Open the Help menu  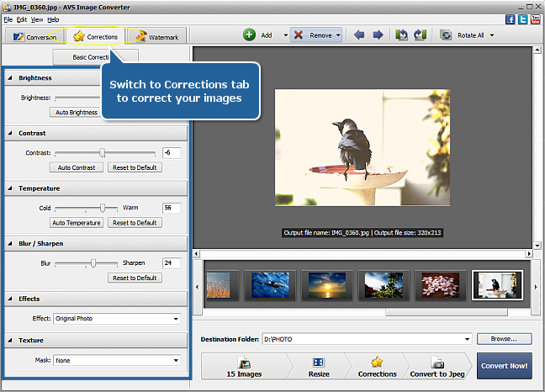pos(53,20)
